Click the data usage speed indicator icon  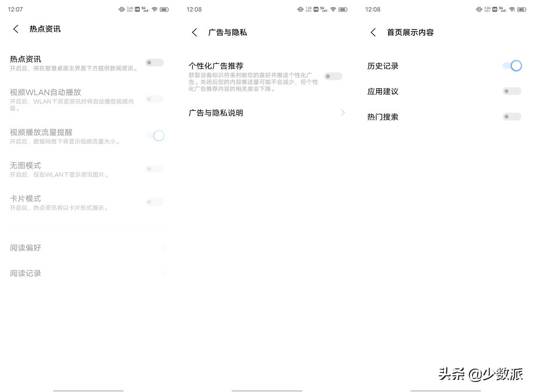(x=130, y=9)
